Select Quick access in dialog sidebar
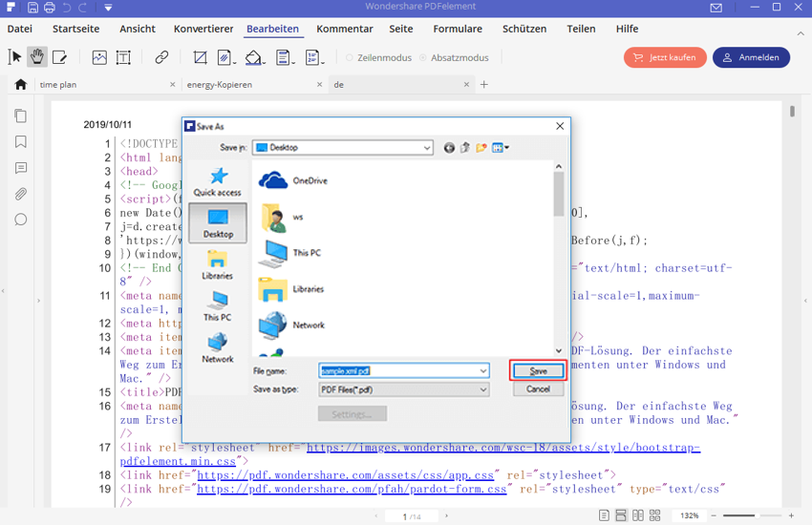 (x=218, y=181)
